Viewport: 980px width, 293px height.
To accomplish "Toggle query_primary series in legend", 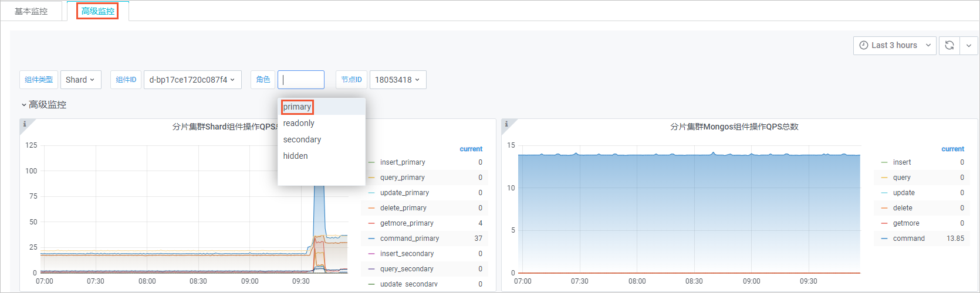I will (x=402, y=178).
